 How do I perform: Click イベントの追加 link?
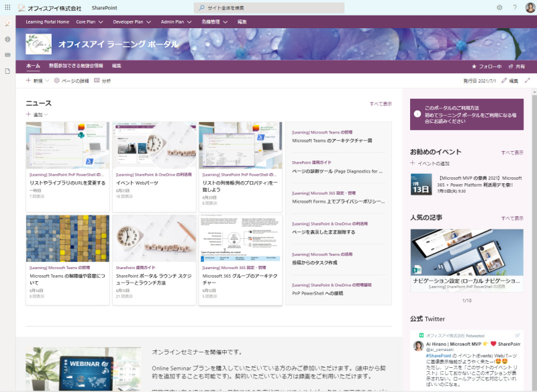433,164
